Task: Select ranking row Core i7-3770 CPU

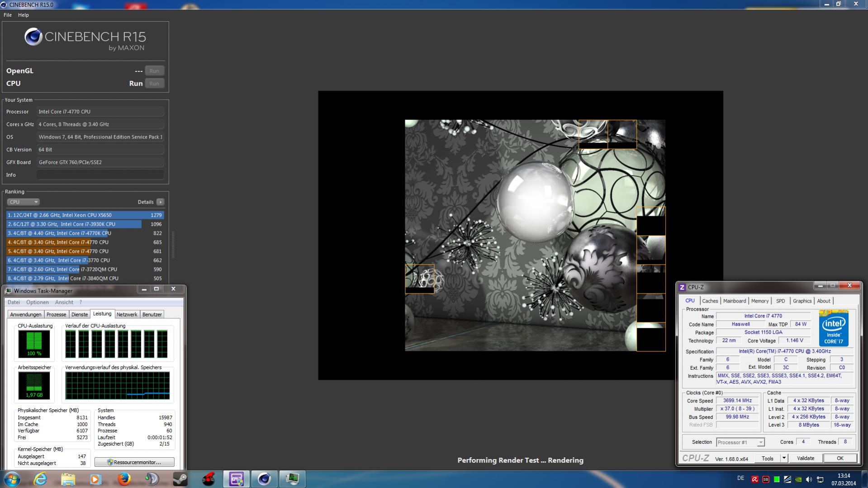Action: 85,261
